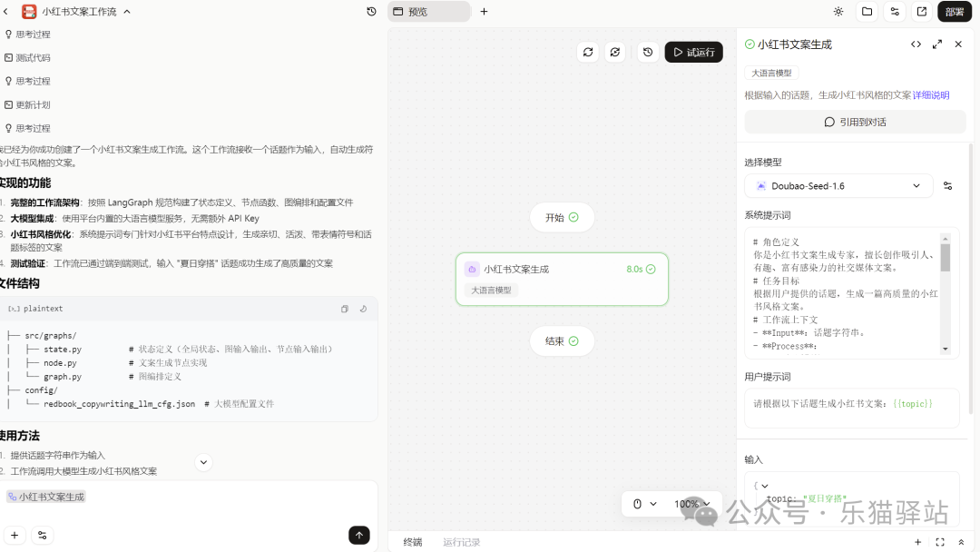Open the workflow version history icon
The width and height of the screenshot is (980, 552).
coord(370,12)
